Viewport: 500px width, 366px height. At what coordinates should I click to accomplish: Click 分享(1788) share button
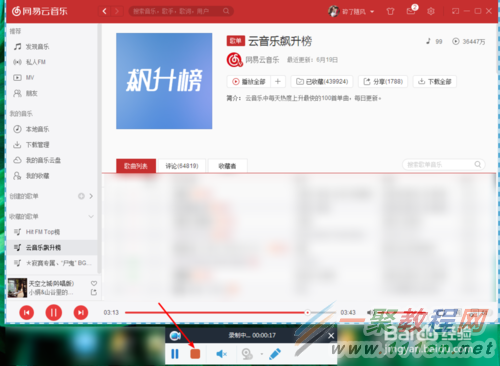[x=383, y=82]
